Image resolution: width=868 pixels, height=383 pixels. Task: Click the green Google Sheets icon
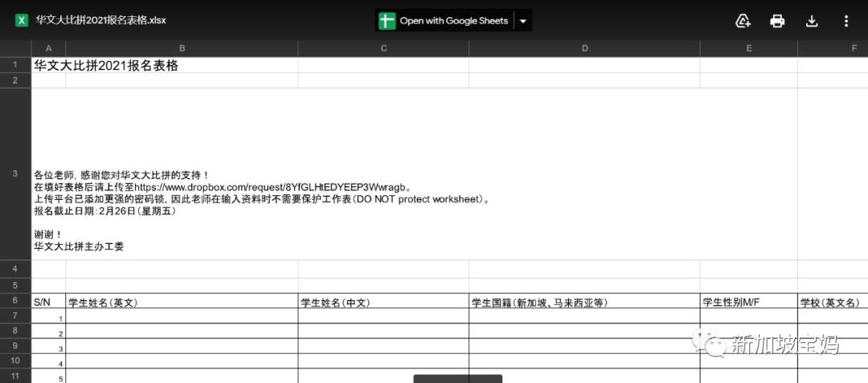[387, 21]
